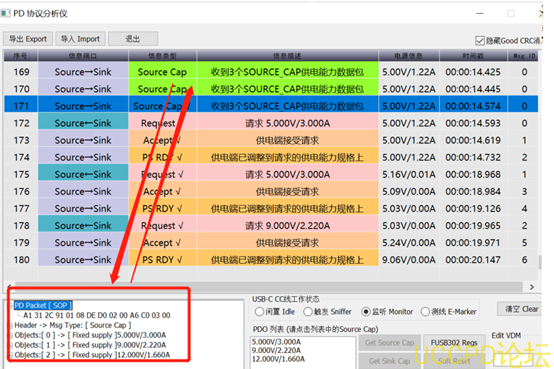
Task: Click the Clear button
Action: pyautogui.click(x=520, y=309)
